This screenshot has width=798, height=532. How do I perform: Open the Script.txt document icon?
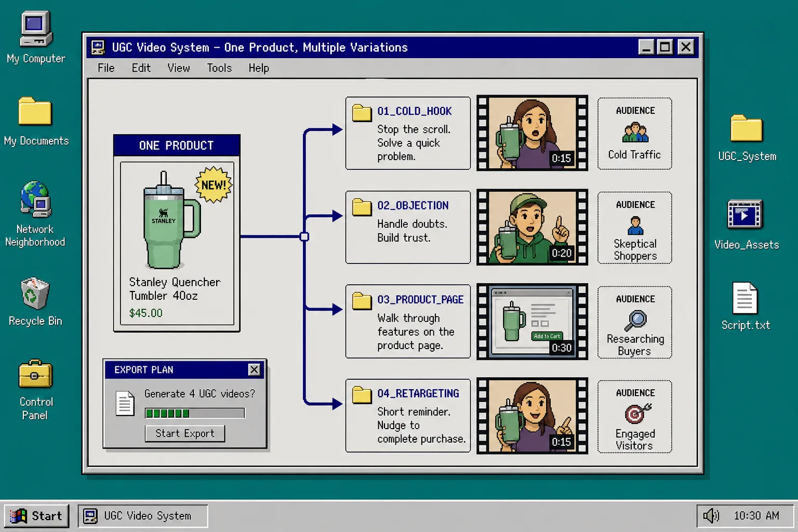tap(745, 298)
